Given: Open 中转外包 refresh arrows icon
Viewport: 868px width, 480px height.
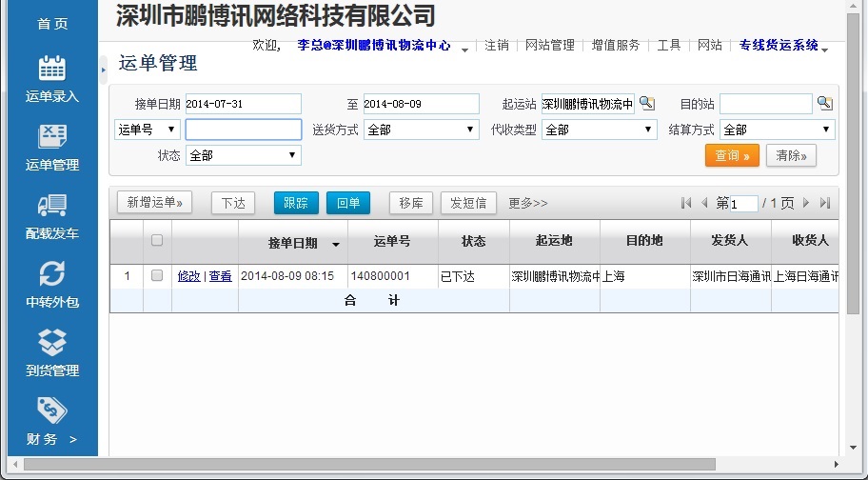Looking at the screenshot, I should click(x=52, y=273).
